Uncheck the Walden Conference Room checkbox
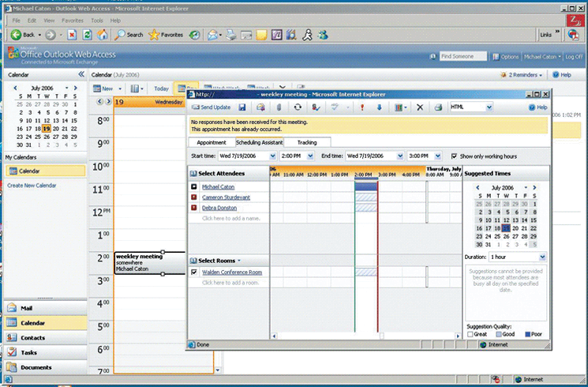This screenshot has height=387, width=588. [194, 272]
